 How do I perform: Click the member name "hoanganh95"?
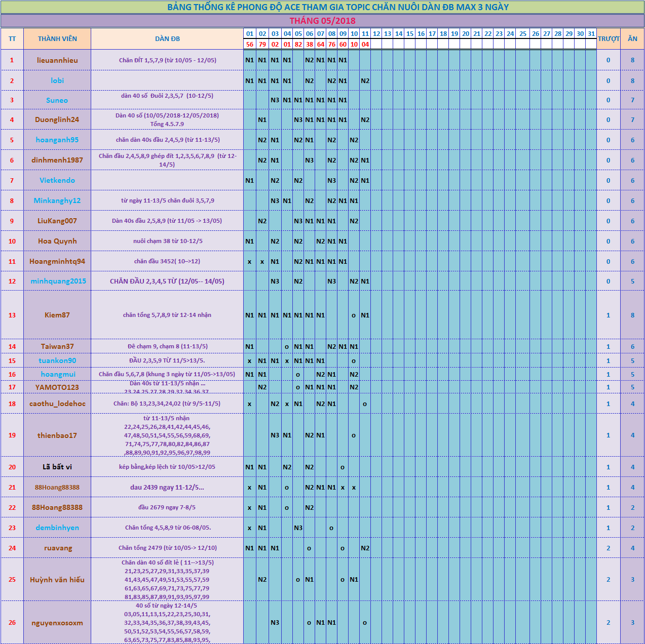[57, 140]
